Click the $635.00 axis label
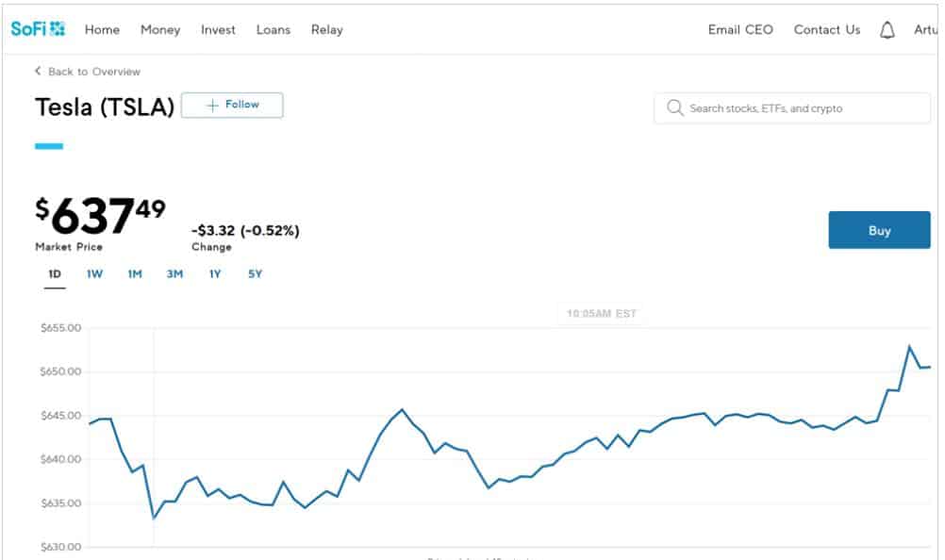Image resolution: width=945 pixels, height=560 pixels. coord(61,503)
